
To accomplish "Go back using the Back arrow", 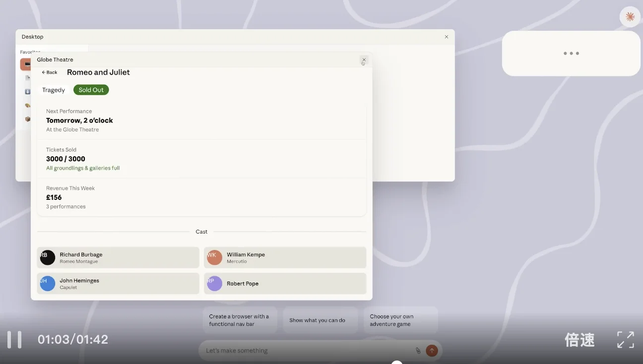I will tap(50, 72).
